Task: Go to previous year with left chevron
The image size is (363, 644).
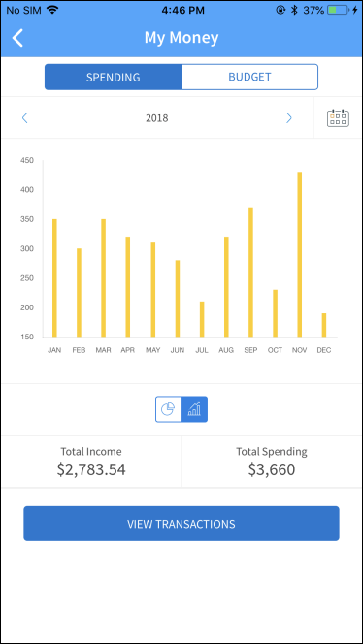Action: click(24, 118)
